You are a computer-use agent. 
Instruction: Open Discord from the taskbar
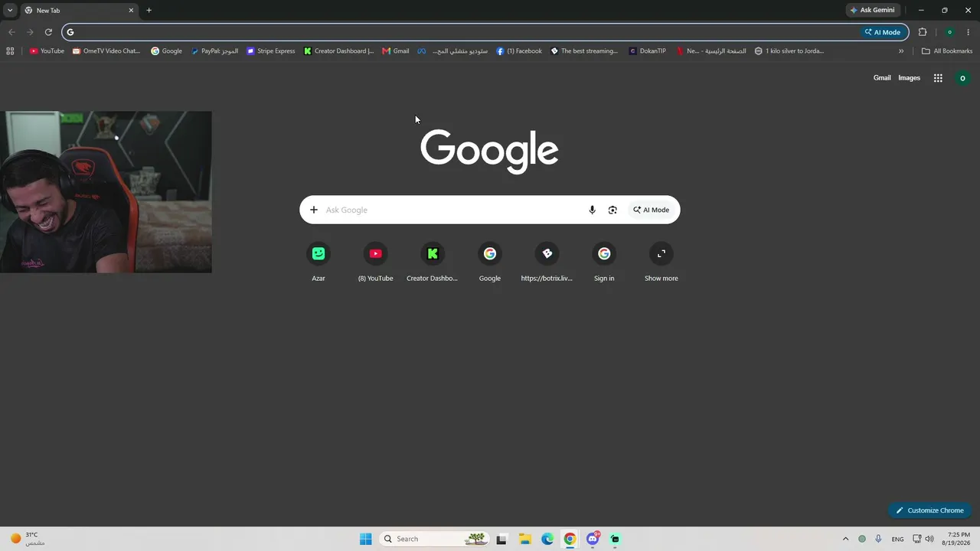pos(593,539)
